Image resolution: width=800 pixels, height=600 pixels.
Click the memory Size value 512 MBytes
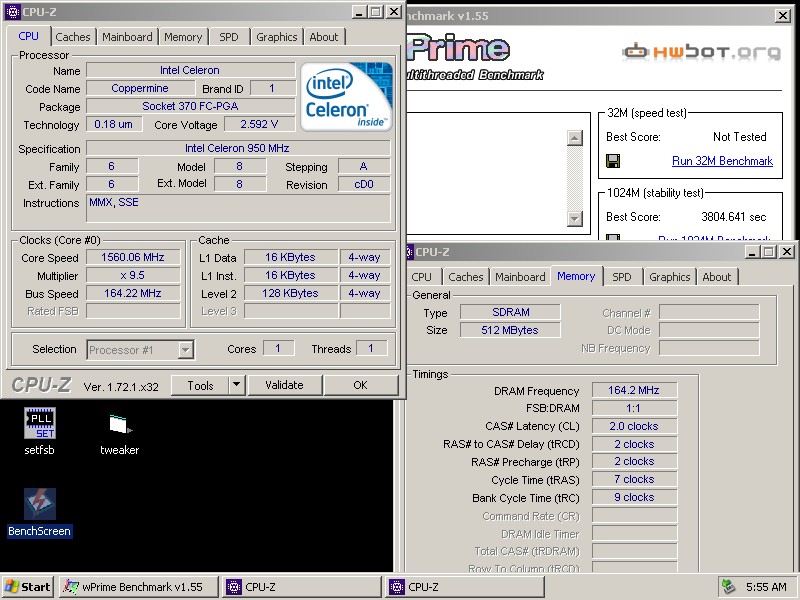[510, 330]
